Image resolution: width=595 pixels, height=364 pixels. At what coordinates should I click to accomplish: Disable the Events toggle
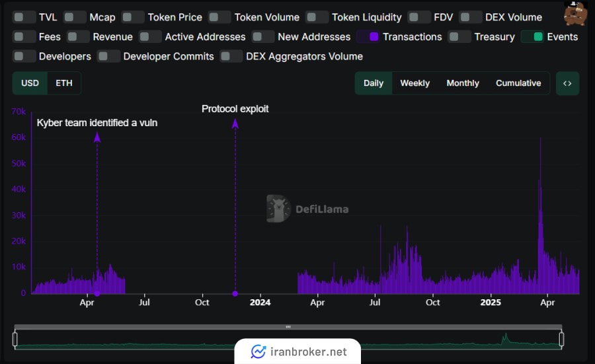point(532,37)
